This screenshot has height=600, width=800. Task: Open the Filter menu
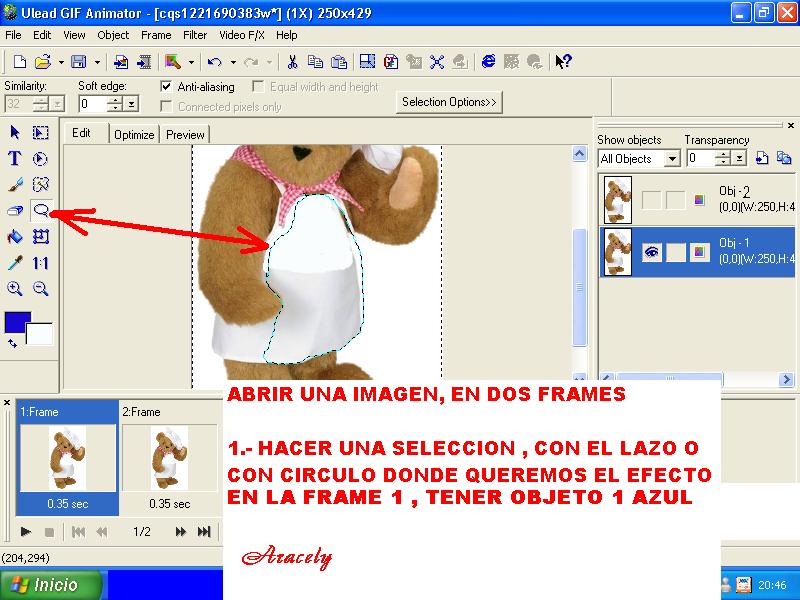(x=195, y=35)
